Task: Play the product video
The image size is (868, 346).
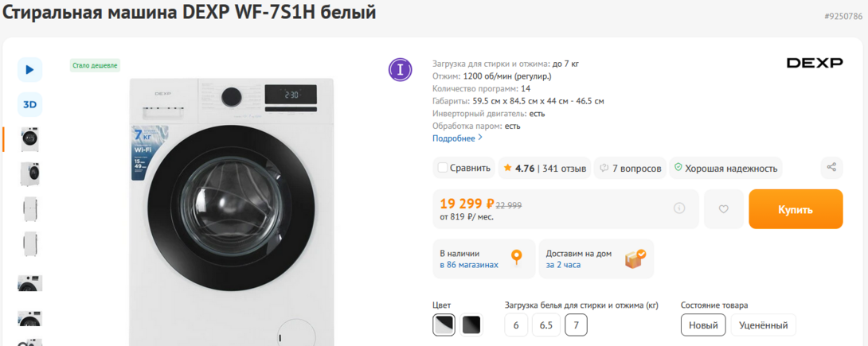Action: 29,70
